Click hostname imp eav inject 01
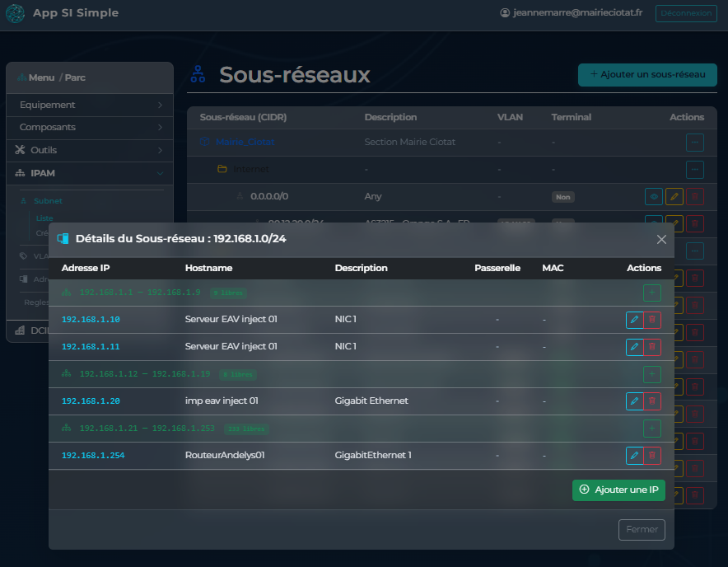 pos(222,401)
